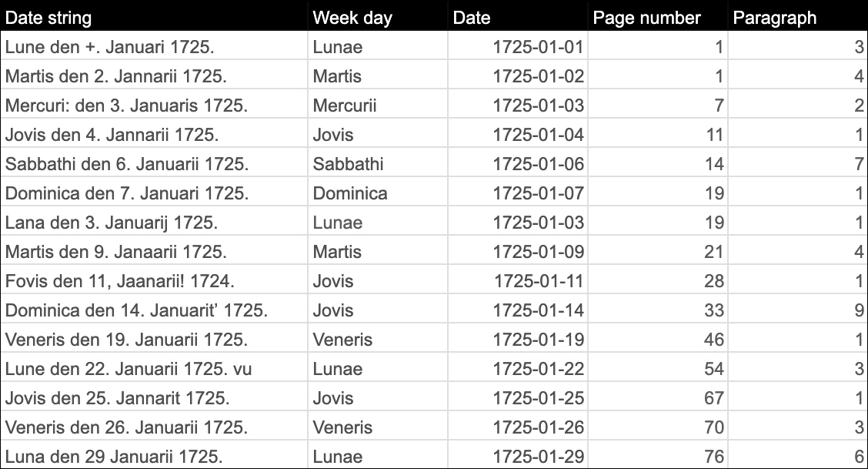The height and width of the screenshot is (469, 868).
Task: Select page number cell 67
Action: (657, 398)
